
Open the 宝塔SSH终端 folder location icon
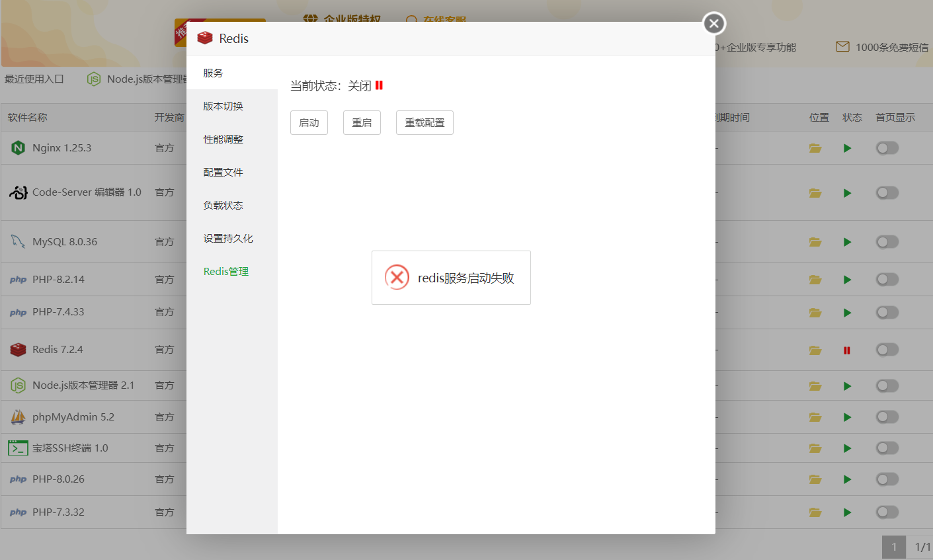[x=815, y=448]
